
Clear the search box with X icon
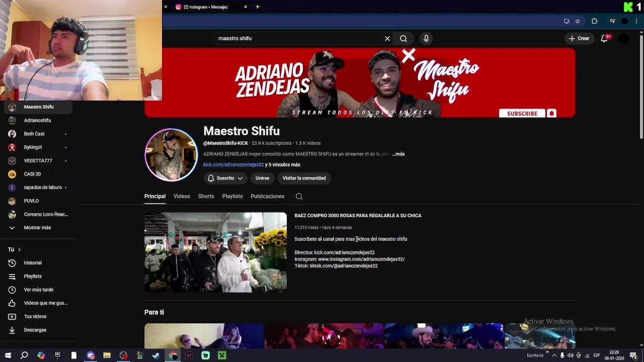pos(387,38)
